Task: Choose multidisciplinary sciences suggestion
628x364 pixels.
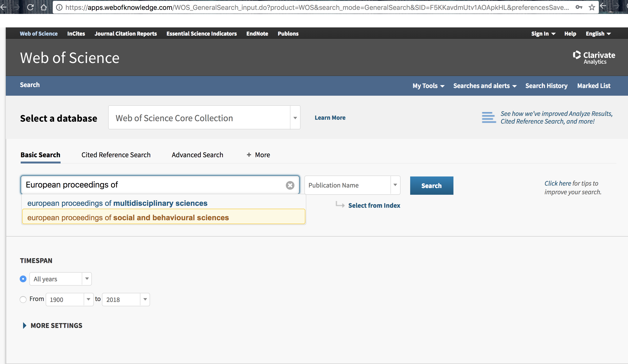Action: coord(163,203)
